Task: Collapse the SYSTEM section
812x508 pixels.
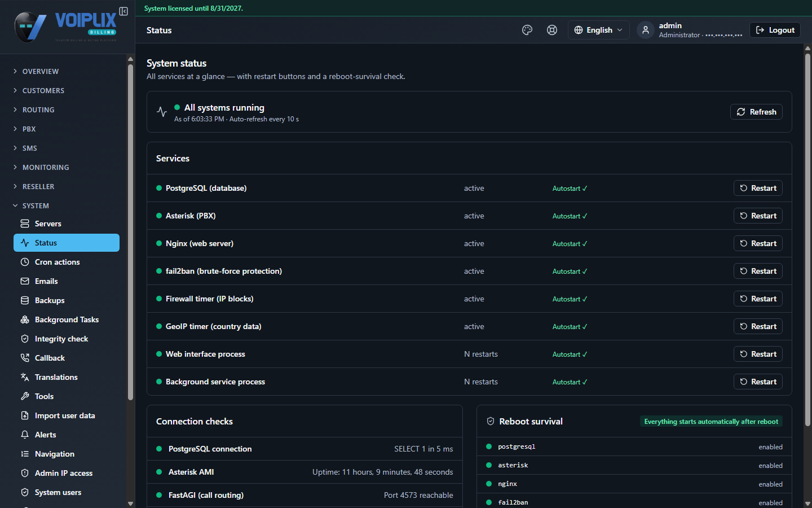Action: pos(63,205)
